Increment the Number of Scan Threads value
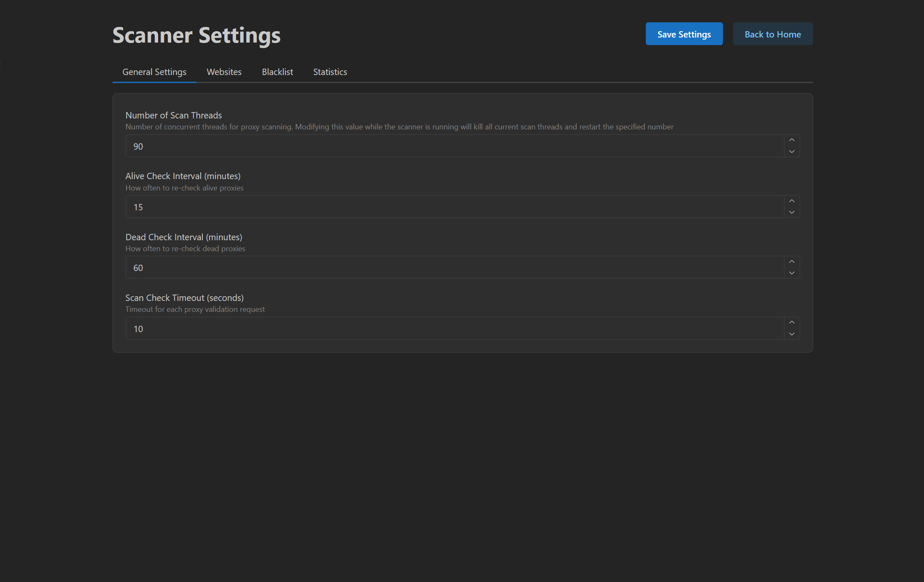This screenshot has height=582, width=924. 792,140
